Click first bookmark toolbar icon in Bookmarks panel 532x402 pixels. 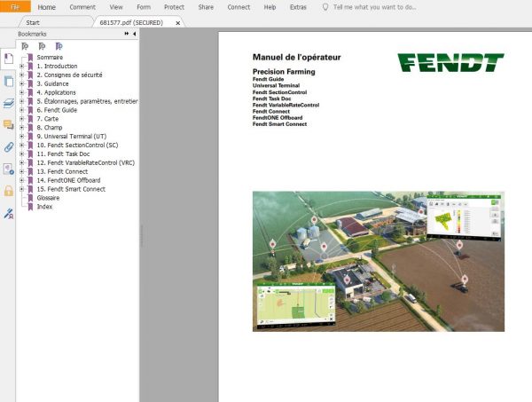tap(25, 46)
